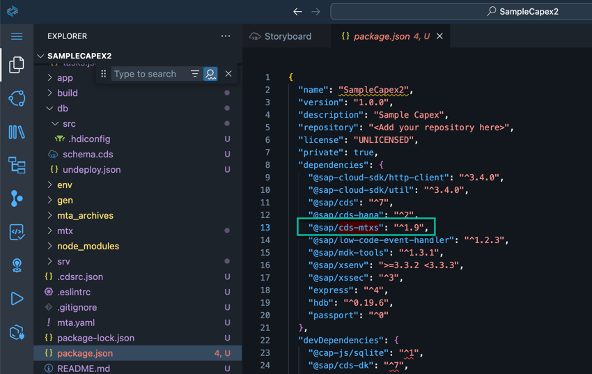This screenshot has width=592, height=374.
Task: Click the "SampleCapex2" name value
Action: point(373,90)
